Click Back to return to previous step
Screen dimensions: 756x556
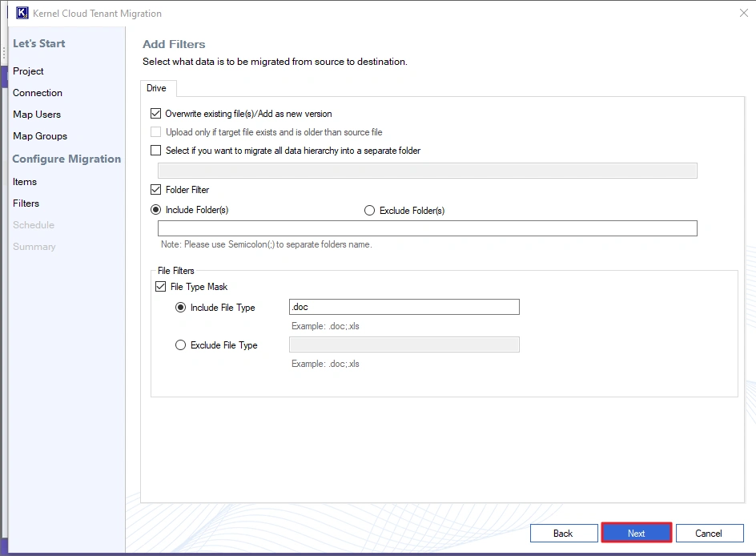pyautogui.click(x=564, y=533)
